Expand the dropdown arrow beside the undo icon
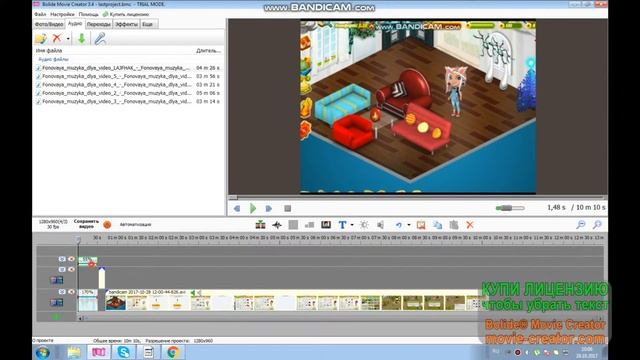640x360 pixels. (x=409, y=225)
